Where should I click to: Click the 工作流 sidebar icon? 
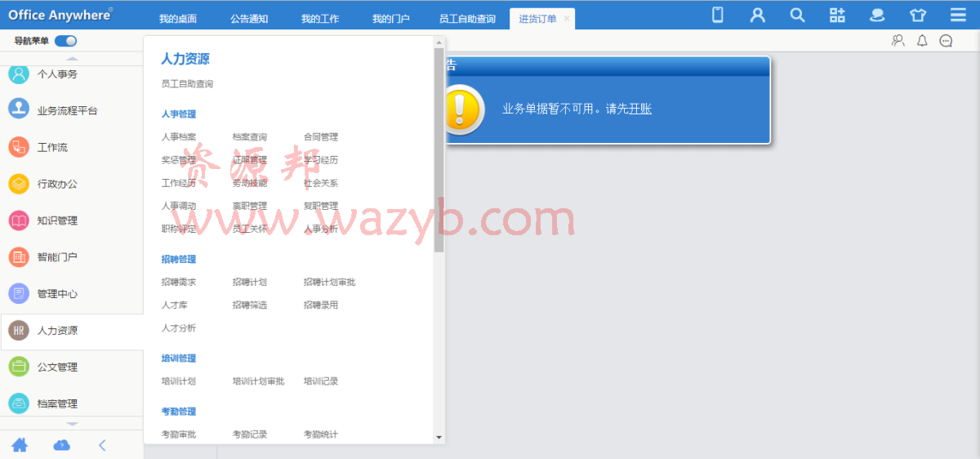coord(19,147)
